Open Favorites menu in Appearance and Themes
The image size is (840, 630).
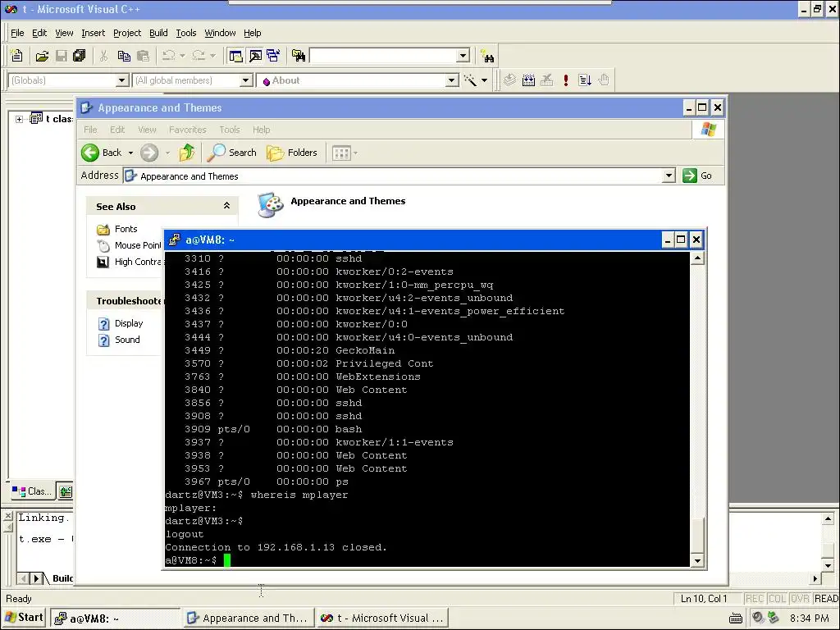[x=188, y=130]
